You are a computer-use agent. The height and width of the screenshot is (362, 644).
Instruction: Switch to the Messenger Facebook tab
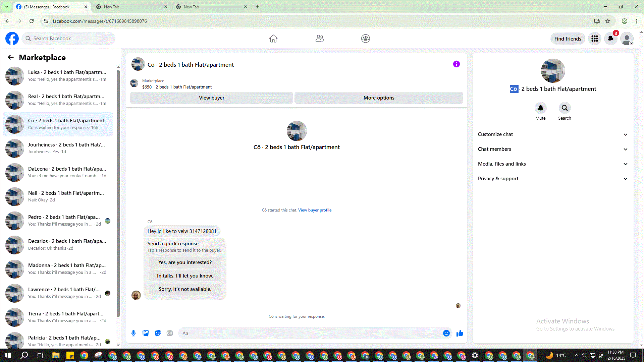click(52, 7)
